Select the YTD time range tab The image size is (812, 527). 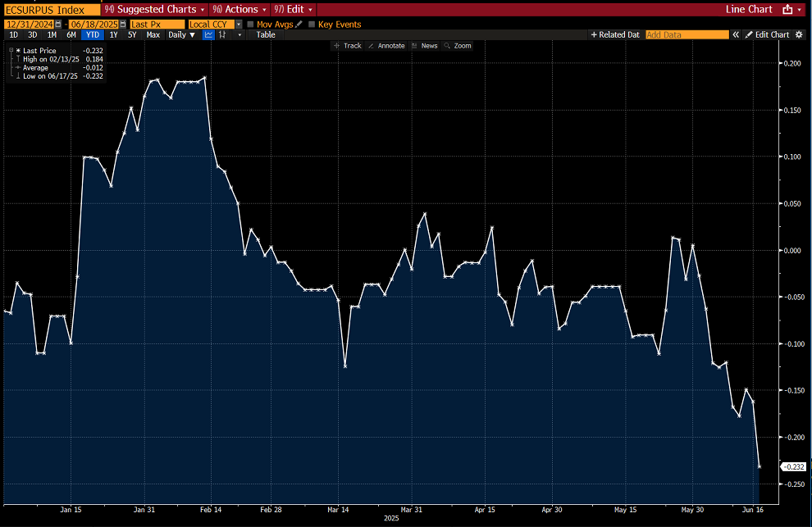point(93,34)
